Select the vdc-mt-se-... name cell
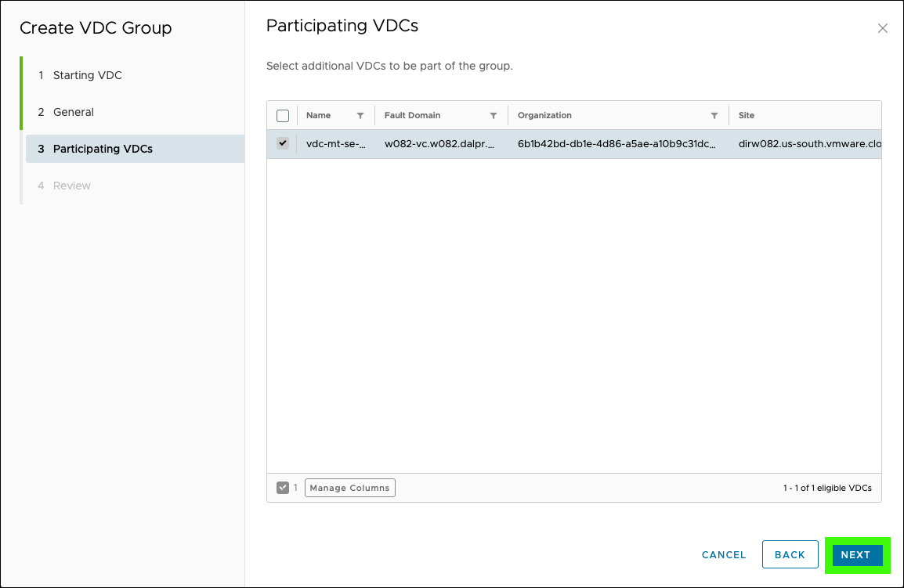This screenshot has height=588, width=904. click(335, 143)
